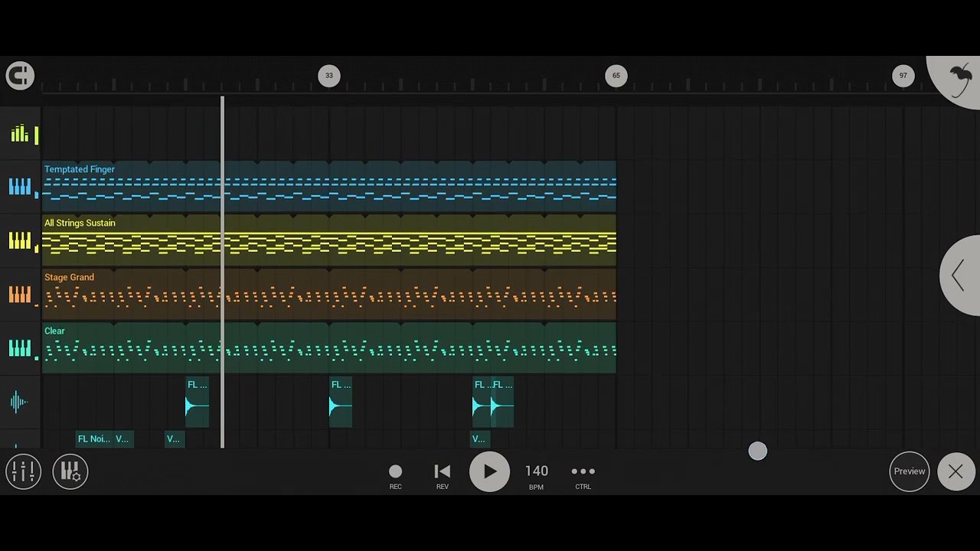Image resolution: width=980 pixels, height=551 pixels.
Task: Open the mixer faders panel
Action: pos(23,471)
